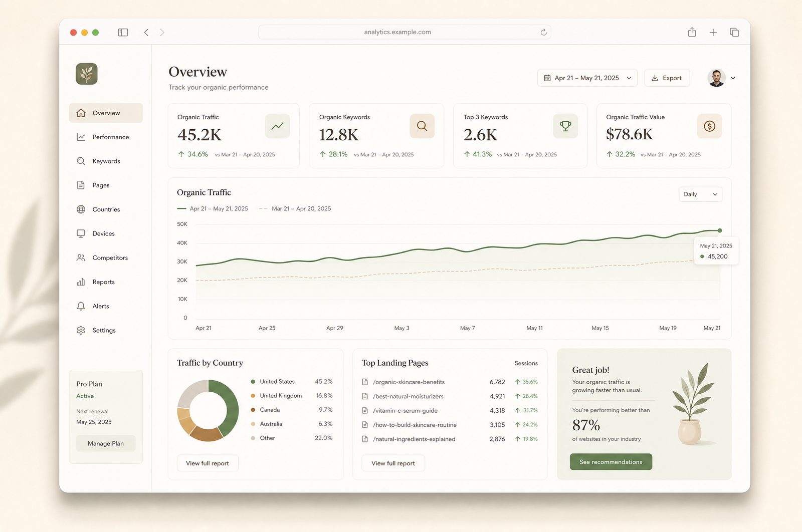
Task: Click the 6,782 sessions value
Action: 497,382
